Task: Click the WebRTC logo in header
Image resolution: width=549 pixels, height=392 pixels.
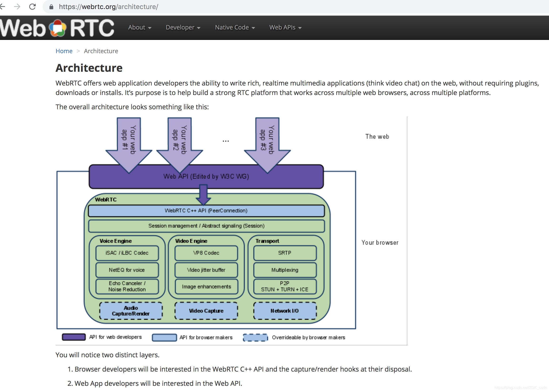Action: [x=57, y=28]
